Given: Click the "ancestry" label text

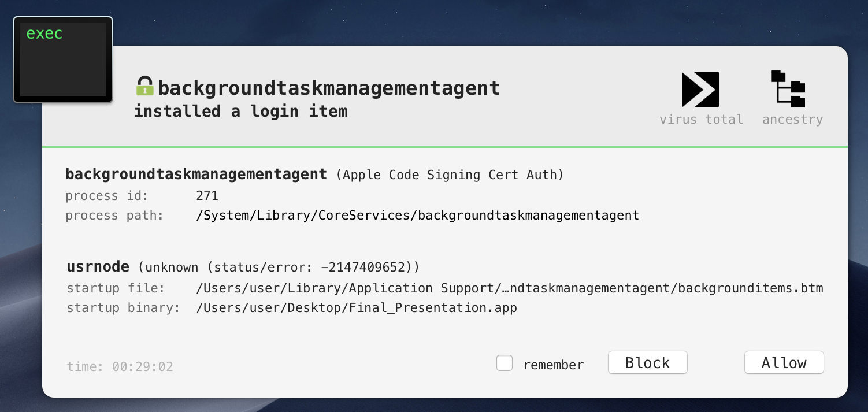Looking at the screenshot, I should 792,120.
